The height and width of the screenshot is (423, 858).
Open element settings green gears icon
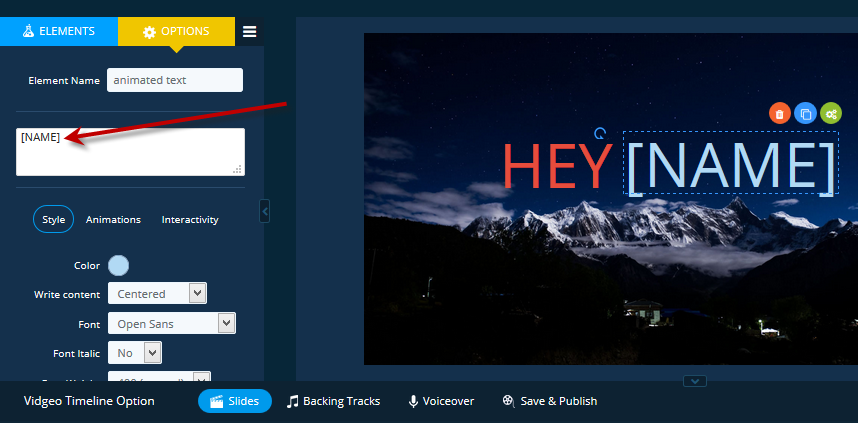tap(831, 114)
